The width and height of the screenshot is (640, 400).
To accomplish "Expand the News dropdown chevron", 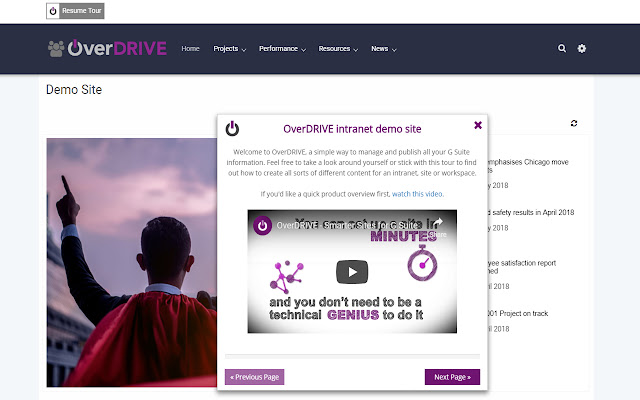I will pos(394,50).
